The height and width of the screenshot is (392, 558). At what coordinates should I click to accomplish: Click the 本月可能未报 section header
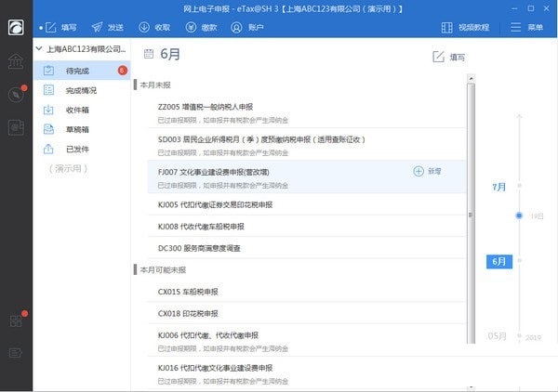point(163,269)
